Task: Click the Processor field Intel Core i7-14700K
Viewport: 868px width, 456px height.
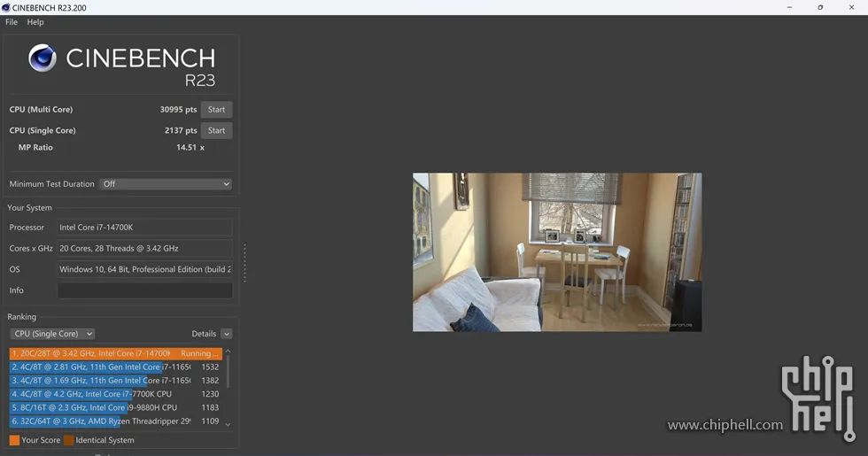Action: 145,228
